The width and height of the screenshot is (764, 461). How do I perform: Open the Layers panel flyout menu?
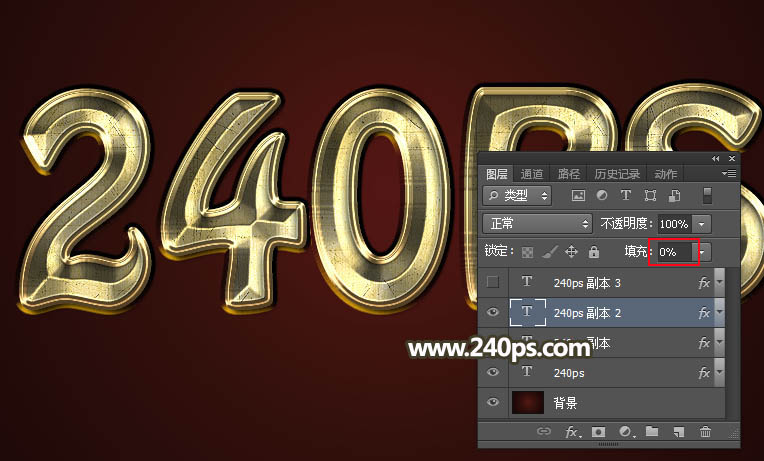click(729, 173)
